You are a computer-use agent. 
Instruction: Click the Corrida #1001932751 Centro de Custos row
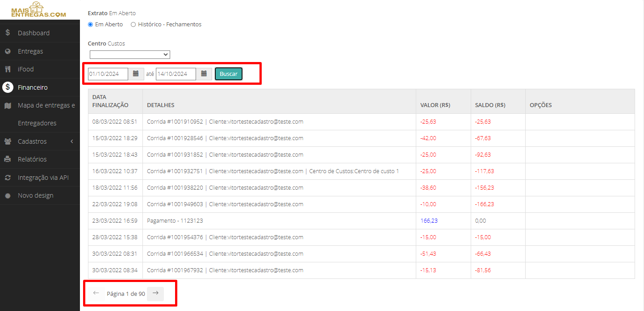(361, 171)
